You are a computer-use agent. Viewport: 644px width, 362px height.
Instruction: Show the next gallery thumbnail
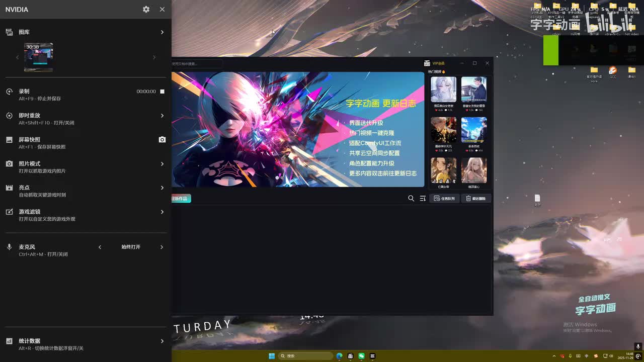[154, 57]
